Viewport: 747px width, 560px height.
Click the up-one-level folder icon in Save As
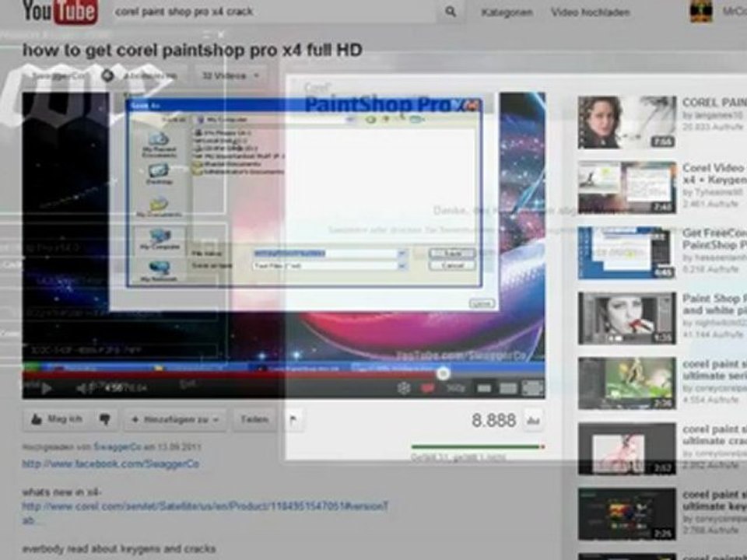point(387,119)
